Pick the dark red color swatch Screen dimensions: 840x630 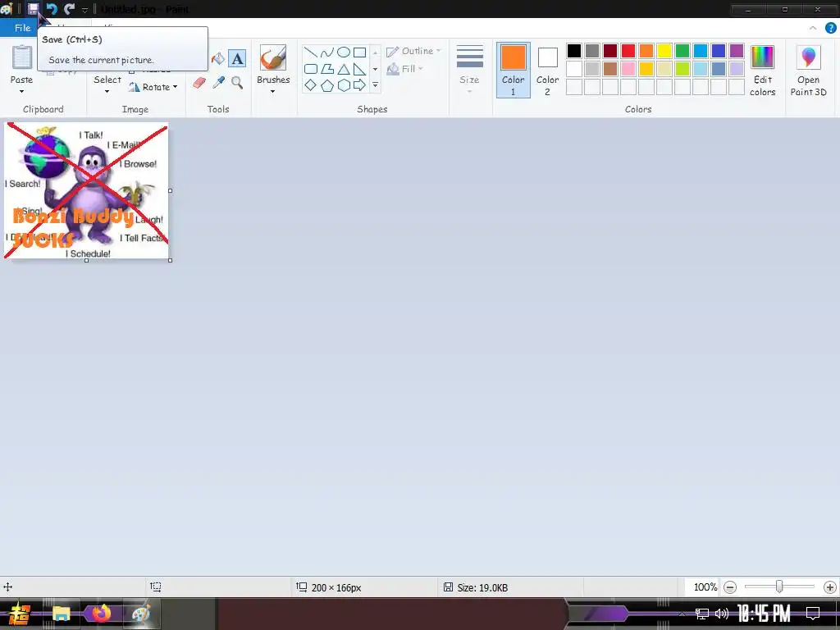[610, 51]
